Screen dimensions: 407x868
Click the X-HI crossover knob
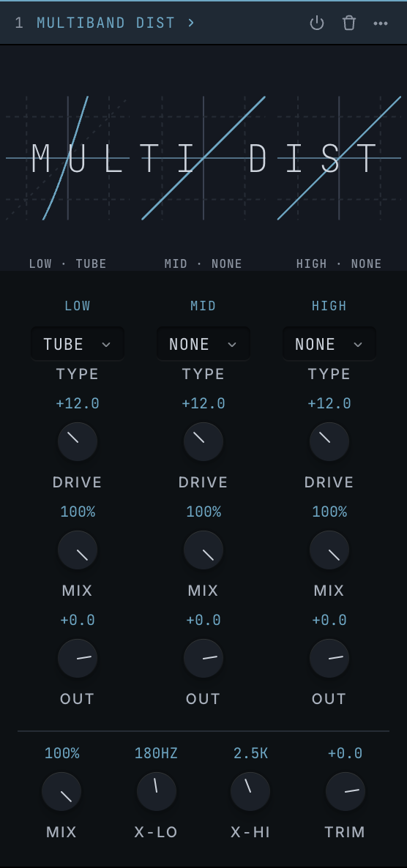pos(250,792)
